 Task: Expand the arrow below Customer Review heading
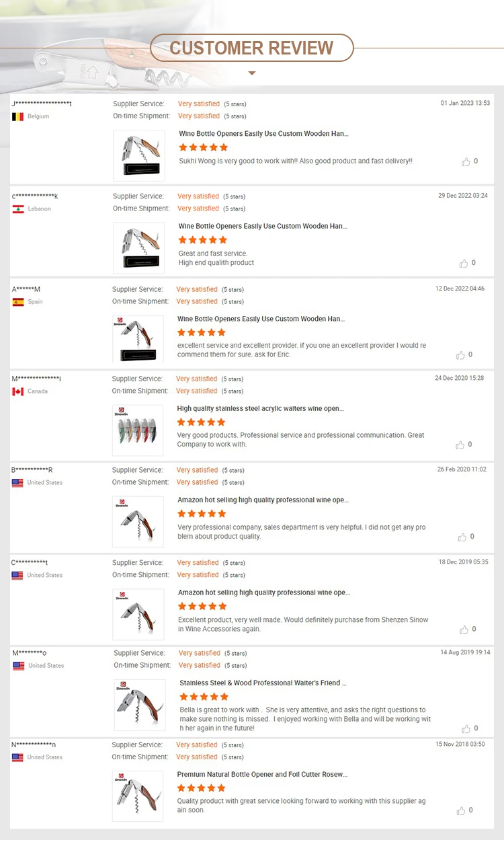(252, 73)
